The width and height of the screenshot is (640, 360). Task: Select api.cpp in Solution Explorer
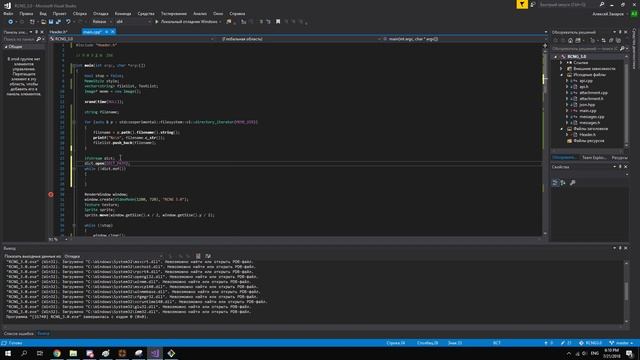click(x=586, y=81)
